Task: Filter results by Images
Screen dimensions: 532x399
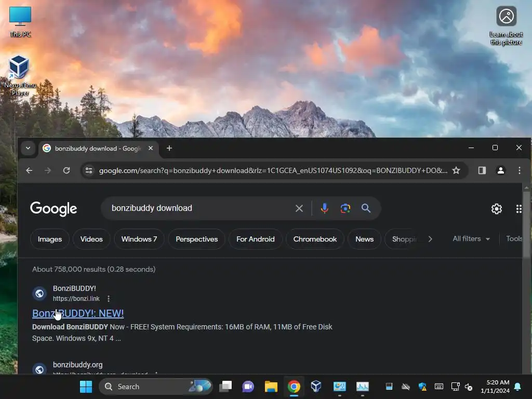Action: pyautogui.click(x=50, y=239)
